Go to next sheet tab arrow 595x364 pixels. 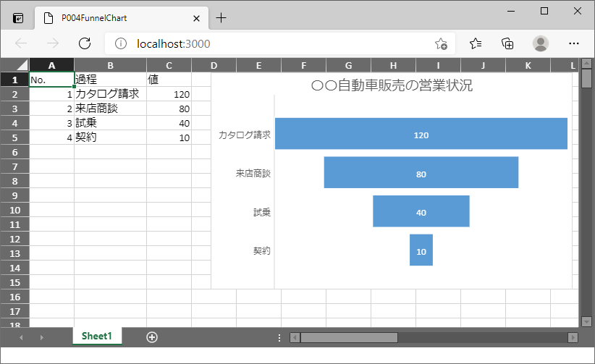41,337
